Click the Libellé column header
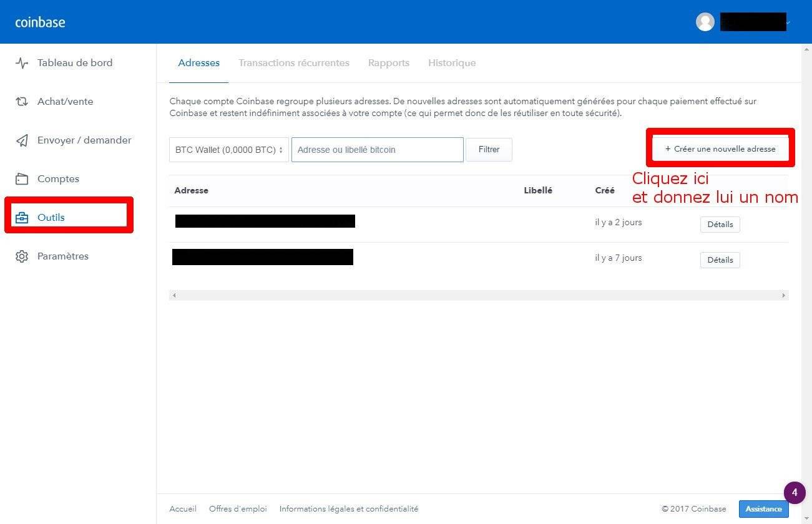 click(538, 190)
